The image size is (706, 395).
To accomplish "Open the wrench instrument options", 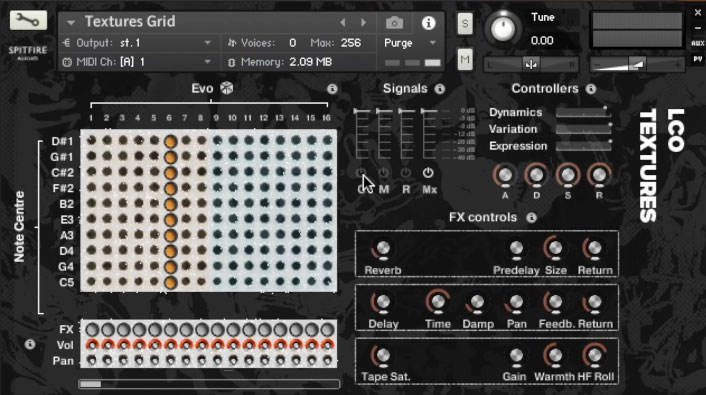I will pyautogui.click(x=28, y=20).
